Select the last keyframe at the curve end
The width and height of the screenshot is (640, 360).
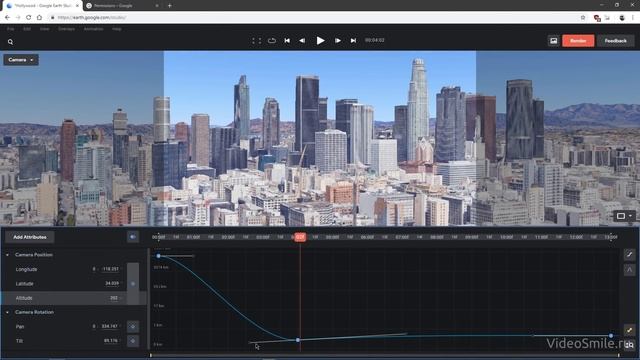point(611,336)
